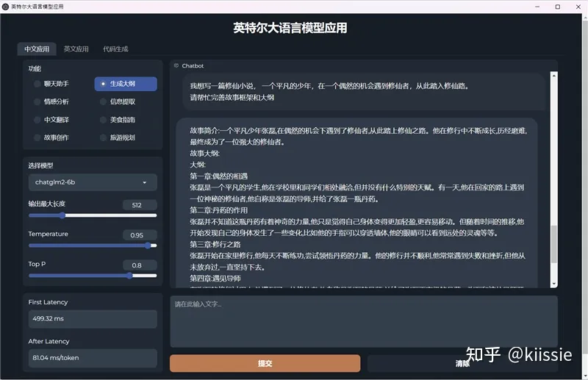Enable the 故事创作 function
The width and height of the screenshot is (588, 380).
coord(51,137)
